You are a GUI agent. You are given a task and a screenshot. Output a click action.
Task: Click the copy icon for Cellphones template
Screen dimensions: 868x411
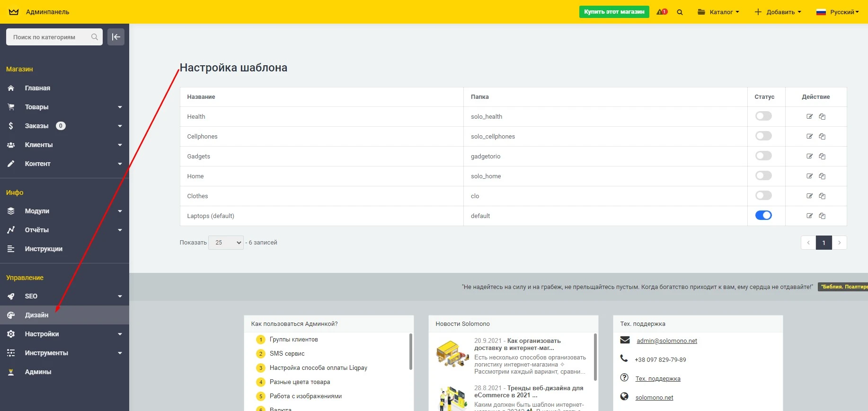pyautogui.click(x=822, y=136)
